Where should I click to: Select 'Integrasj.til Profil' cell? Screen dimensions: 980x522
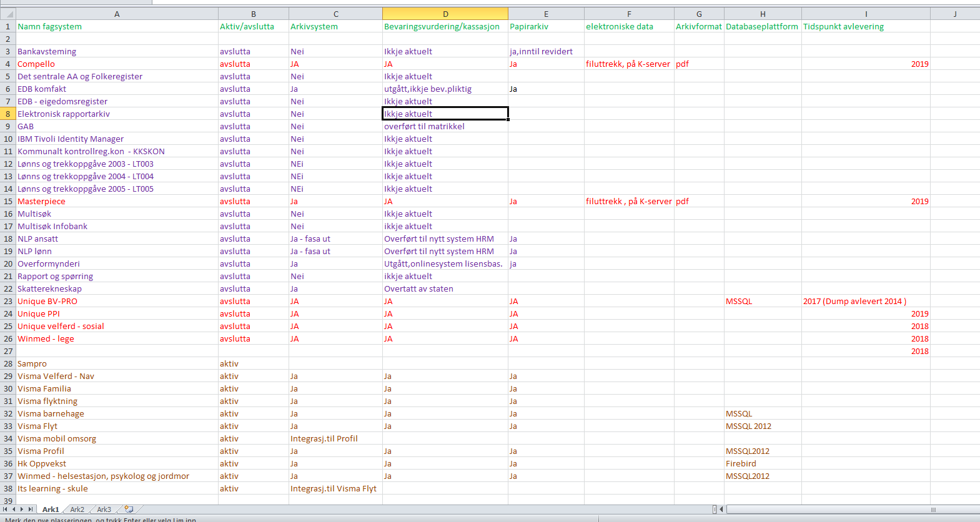(x=335, y=438)
